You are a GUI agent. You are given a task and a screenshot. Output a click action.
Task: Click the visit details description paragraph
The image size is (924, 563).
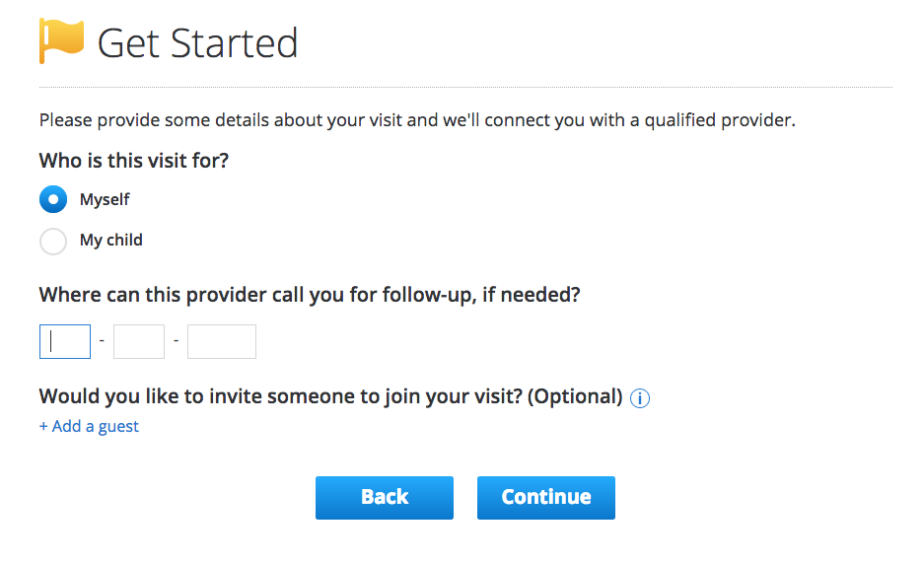(417, 120)
